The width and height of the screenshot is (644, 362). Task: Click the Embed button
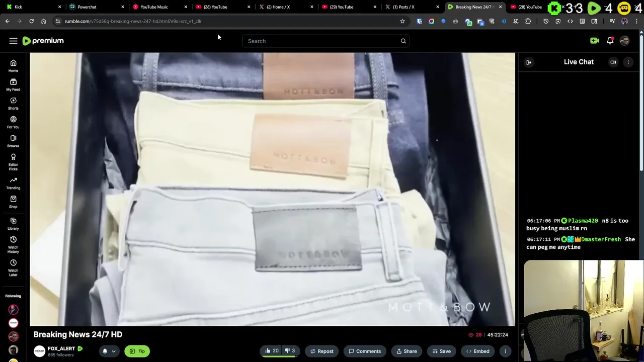click(477, 351)
